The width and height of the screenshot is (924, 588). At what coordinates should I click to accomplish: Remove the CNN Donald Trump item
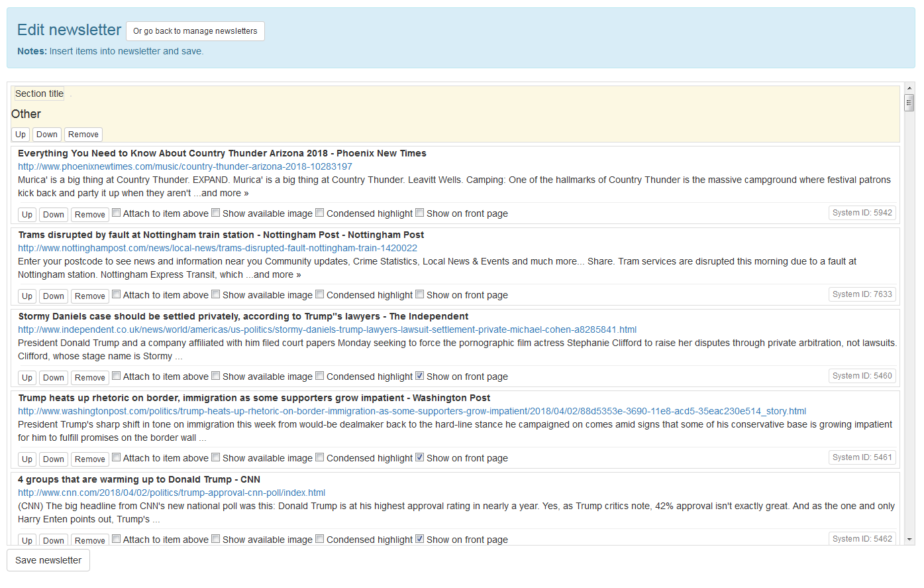click(x=89, y=540)
